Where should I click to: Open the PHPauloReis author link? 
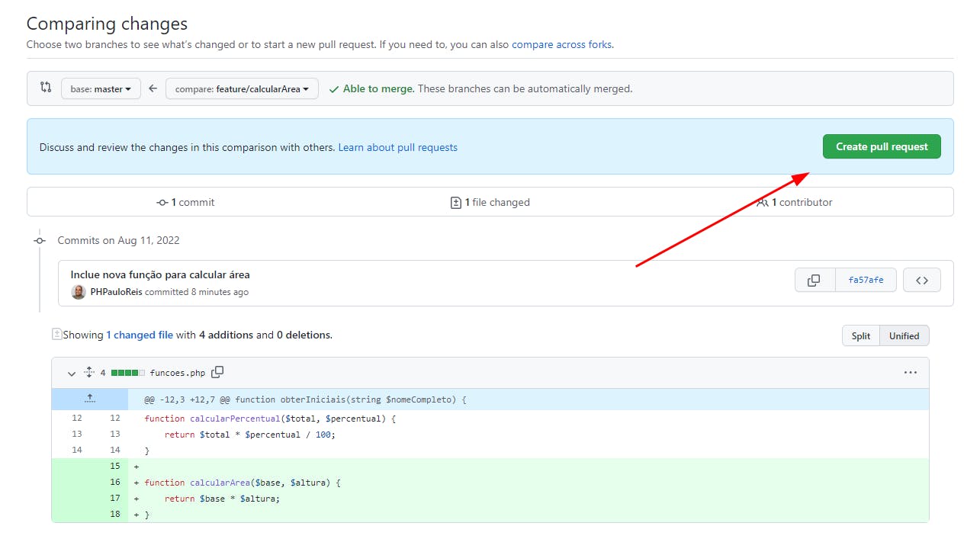pos(116,292)
